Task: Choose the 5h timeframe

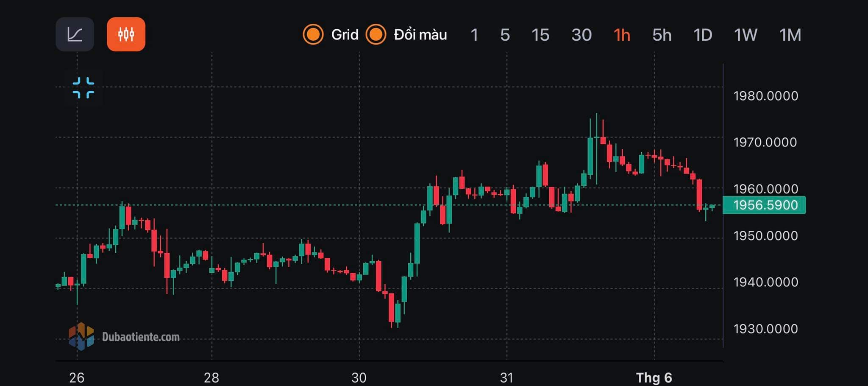Action: [x=662, y=35]
